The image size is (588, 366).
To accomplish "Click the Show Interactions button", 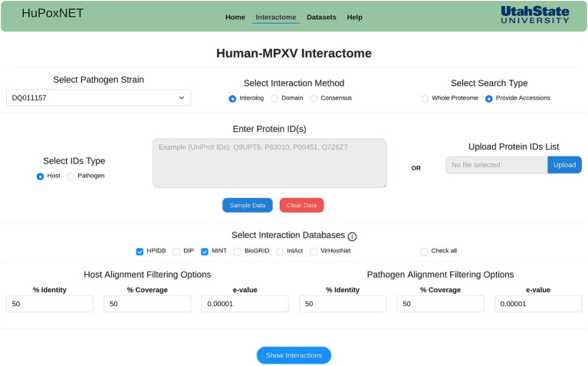I will click(294, 355).
